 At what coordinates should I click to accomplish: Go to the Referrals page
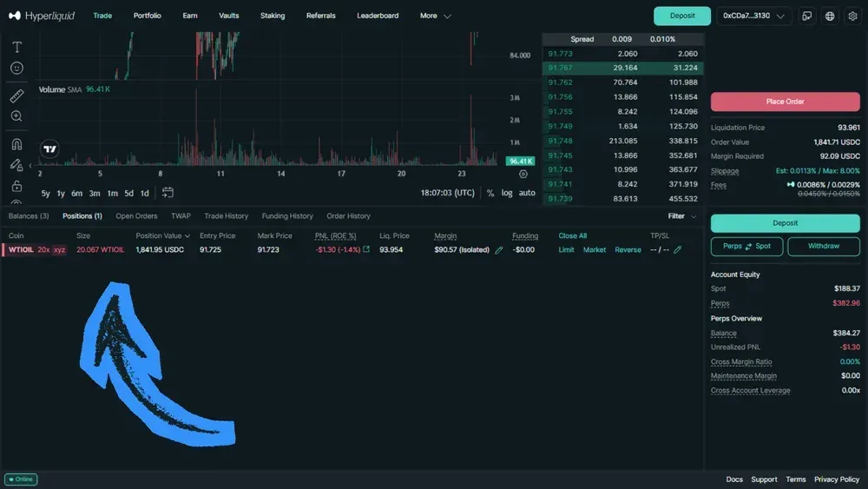tap(320, 16)
